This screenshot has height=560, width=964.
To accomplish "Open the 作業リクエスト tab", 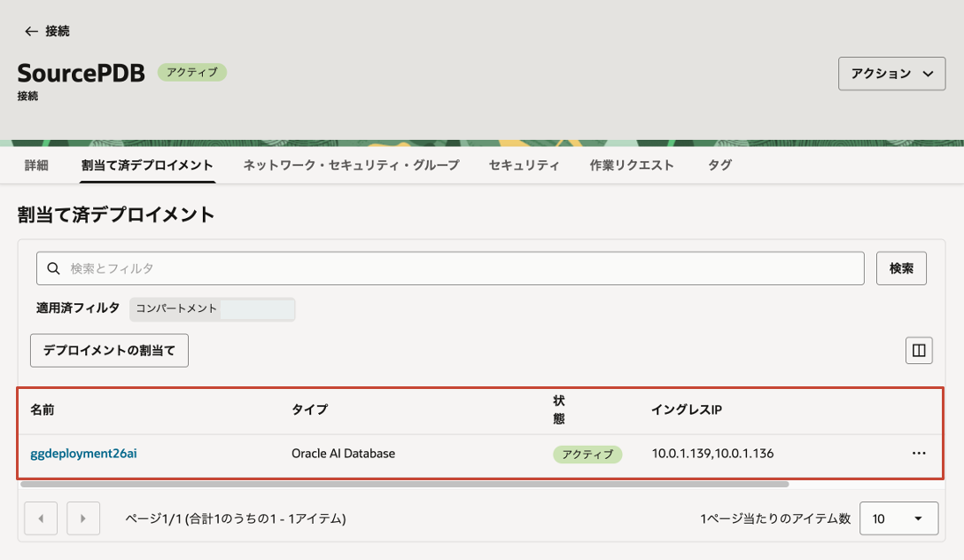I will (632, 165).
